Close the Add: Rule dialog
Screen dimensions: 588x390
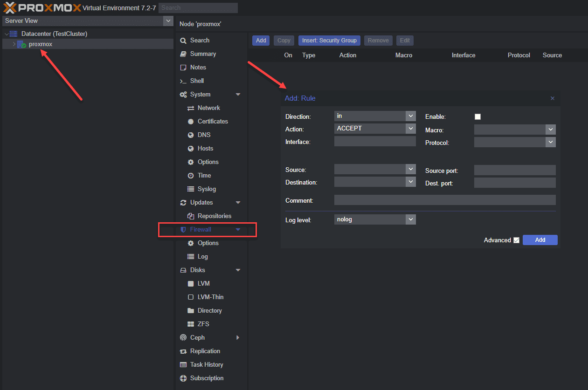pyautogui.click(x=553, y=98)
